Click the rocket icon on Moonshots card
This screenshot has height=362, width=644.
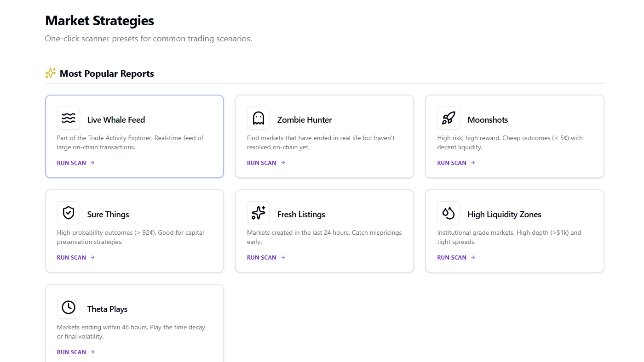click(448, 119)
